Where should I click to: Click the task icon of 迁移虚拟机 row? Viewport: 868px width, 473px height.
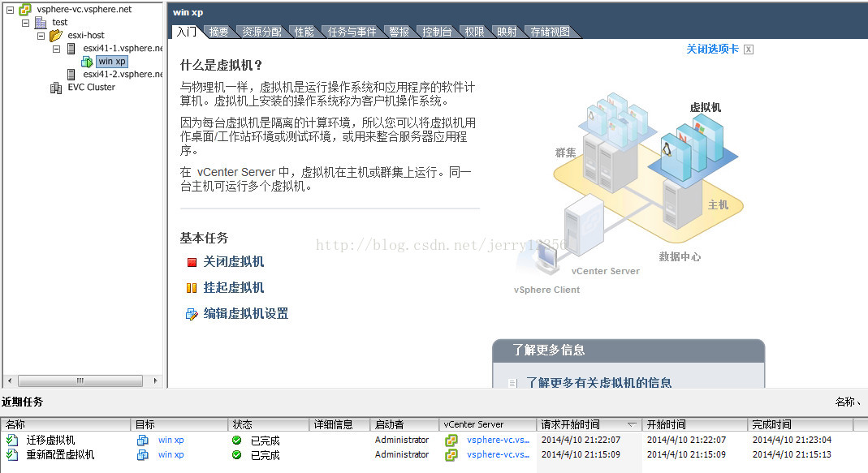[11, 441]
